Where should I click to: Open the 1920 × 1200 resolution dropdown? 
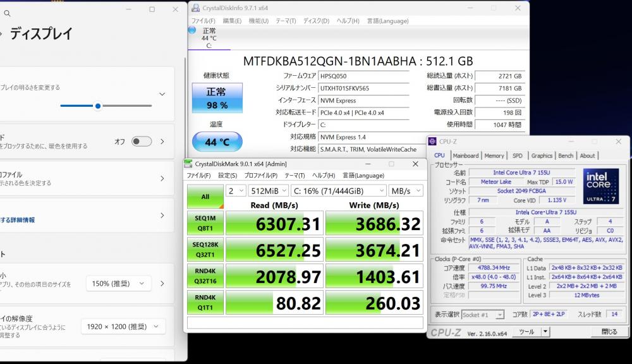123,327
